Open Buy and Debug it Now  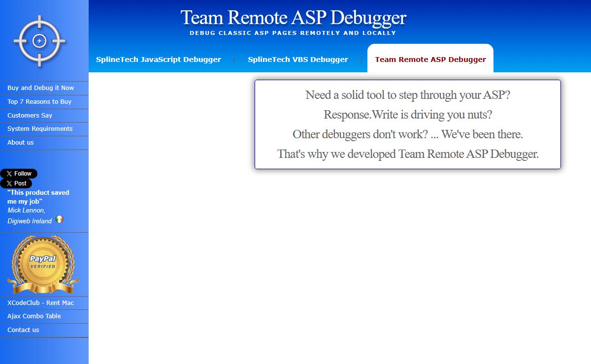point(41,88)
